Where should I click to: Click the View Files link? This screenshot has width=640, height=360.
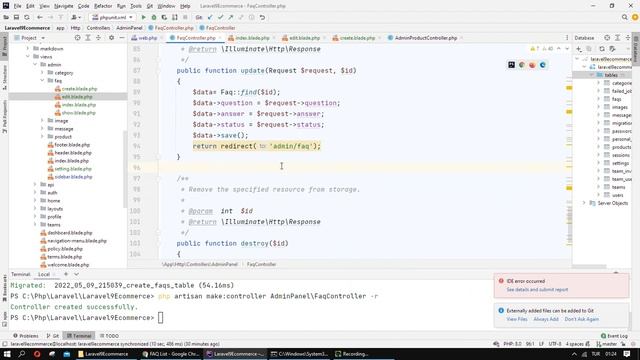(x=517, y=319)
